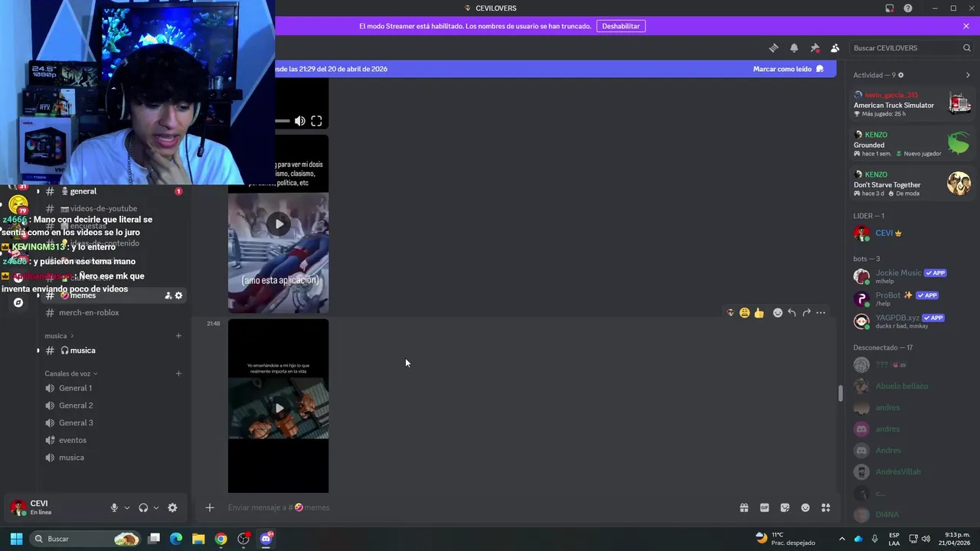This screenshot has width=980, height=551.
Task: Toggle headphones deafen in user panel
Action: pos(143,507)
